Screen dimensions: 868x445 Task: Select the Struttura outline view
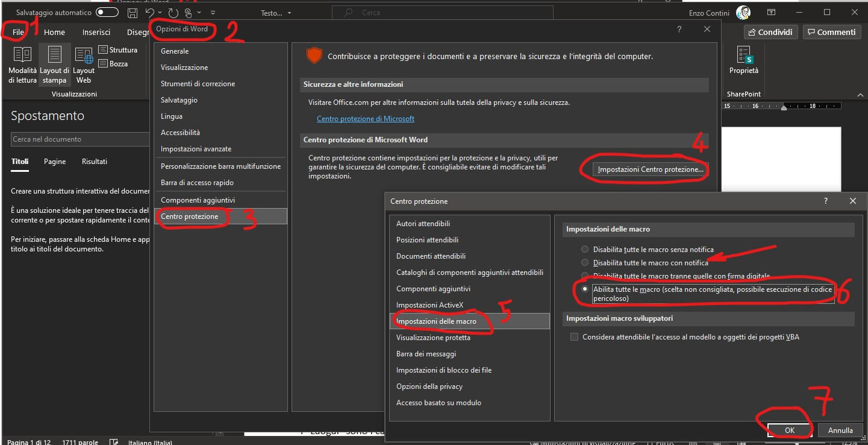click(x=118, y=50)
